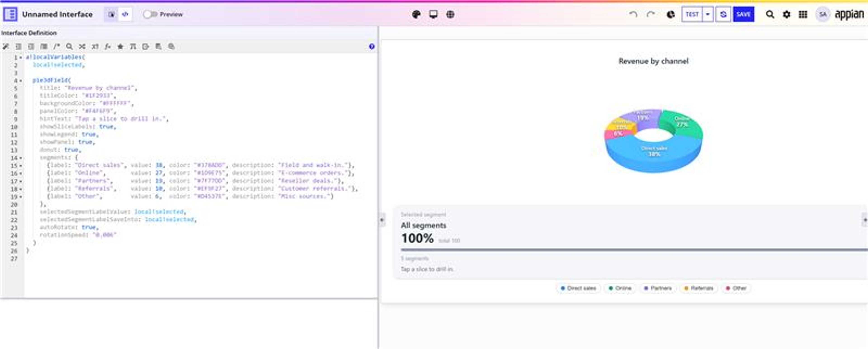This screenshot has height=349, width=868.
Task: Collapse code fold arrow on line 15
Action: [x=21, y=165]
